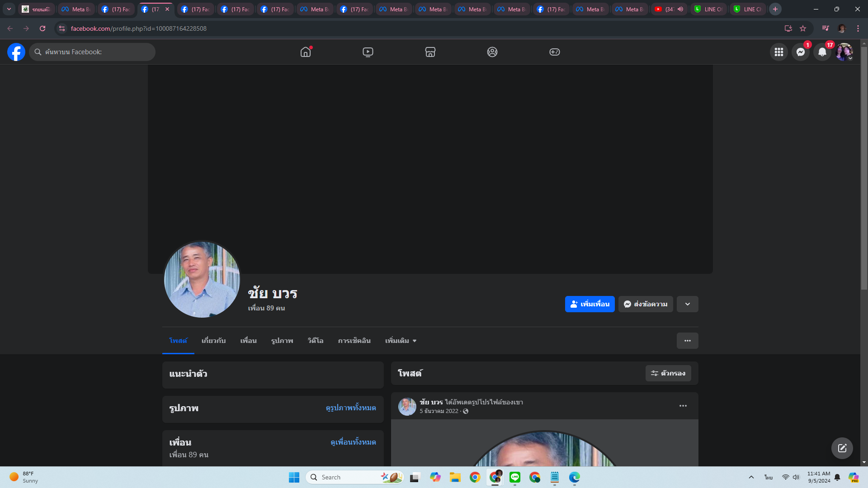Open the Facebook Video (Watch) icon

(368, 52)
